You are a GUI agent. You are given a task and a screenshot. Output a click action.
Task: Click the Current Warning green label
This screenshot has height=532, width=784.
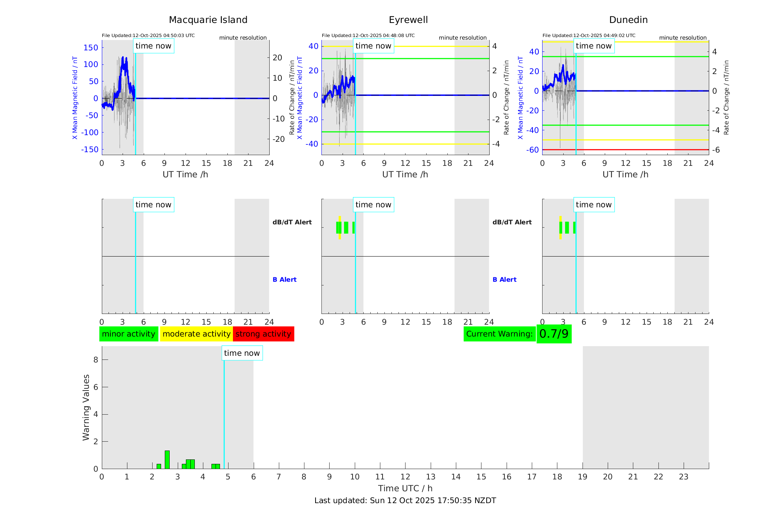(x=499, y=334)
